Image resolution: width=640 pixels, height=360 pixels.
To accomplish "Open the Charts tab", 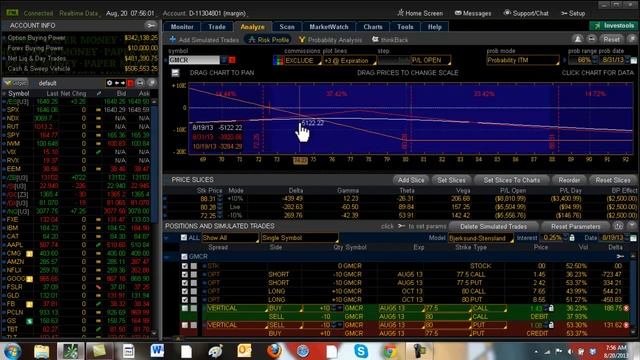I will coord(373,27).
